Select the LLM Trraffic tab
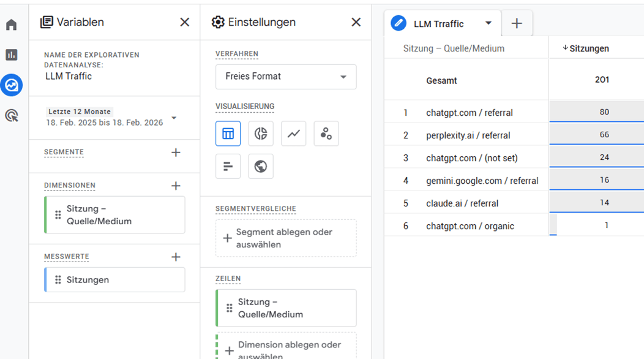Viewport: 644px width, 359px height. tap(443, 23)
